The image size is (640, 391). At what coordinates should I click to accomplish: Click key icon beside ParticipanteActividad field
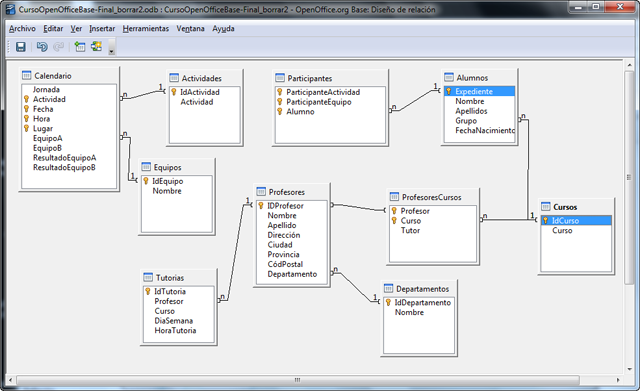[280, 92]
